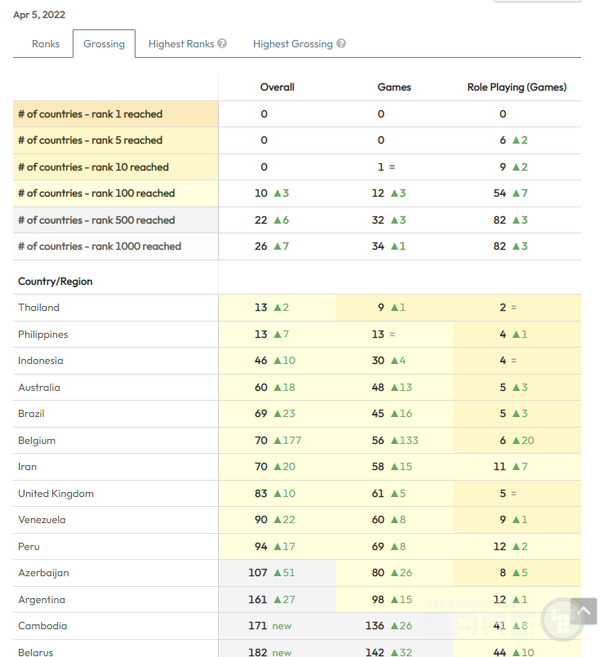600x657 pixels.
Task: Select the Grossing tab
Action: (104, 44)
